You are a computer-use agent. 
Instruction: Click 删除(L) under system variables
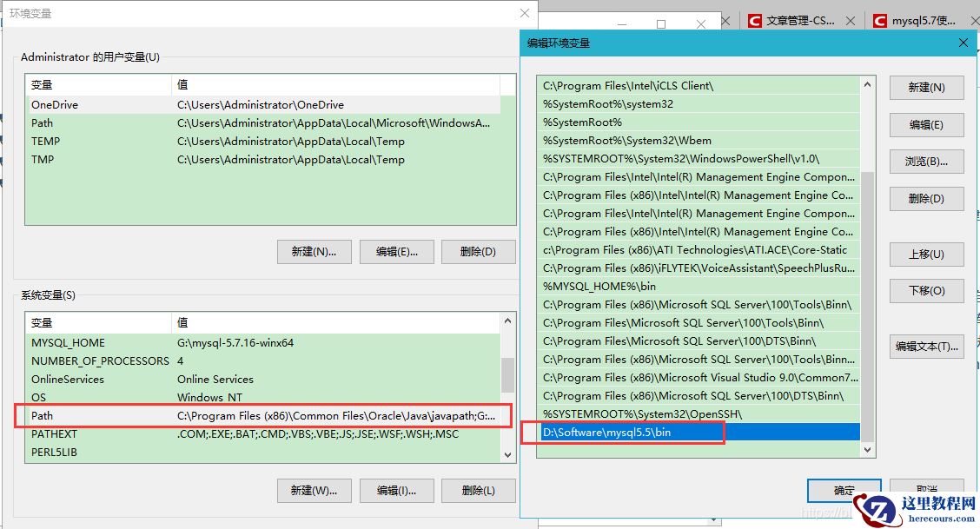(x=478, y=491)
